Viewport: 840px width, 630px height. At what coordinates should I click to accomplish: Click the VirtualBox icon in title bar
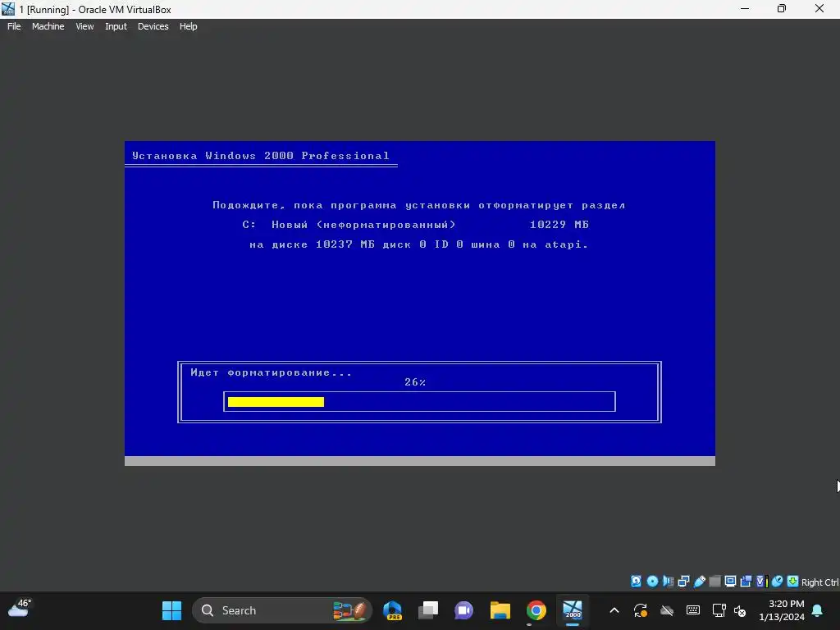click(8, 9)
